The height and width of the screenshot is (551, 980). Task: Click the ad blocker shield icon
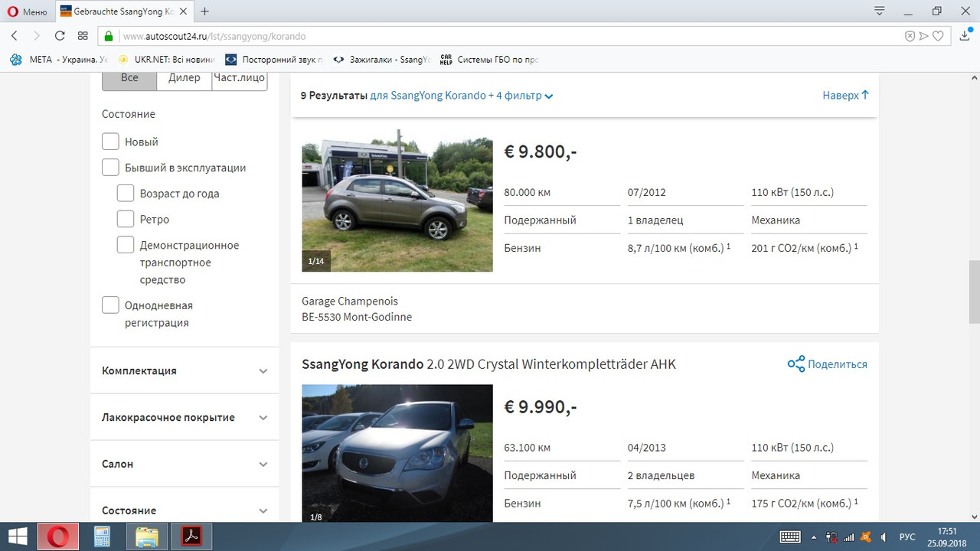click(910, 36)
